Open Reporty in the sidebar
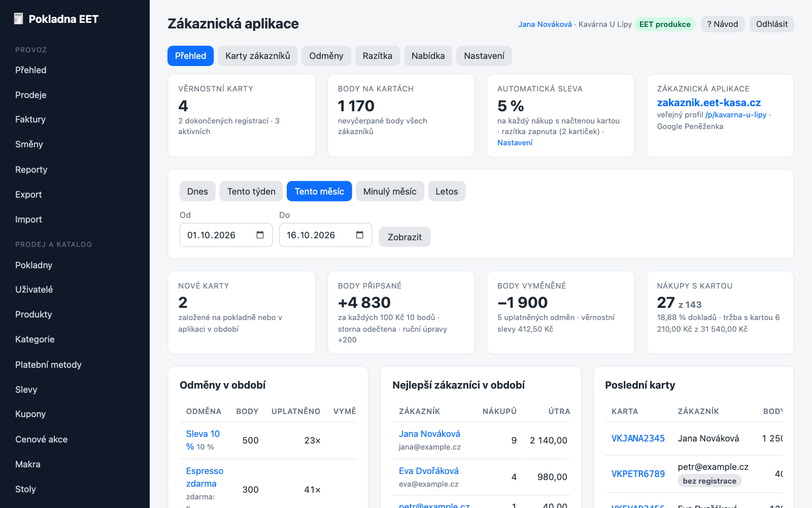Image resolution: width=812 pixels, height=508 pixels. click(31, 170)
